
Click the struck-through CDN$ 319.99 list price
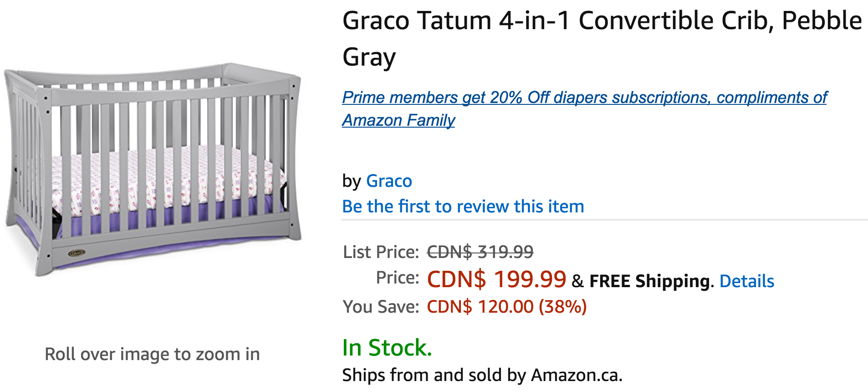pyautogui.click(x=480, y=252)
